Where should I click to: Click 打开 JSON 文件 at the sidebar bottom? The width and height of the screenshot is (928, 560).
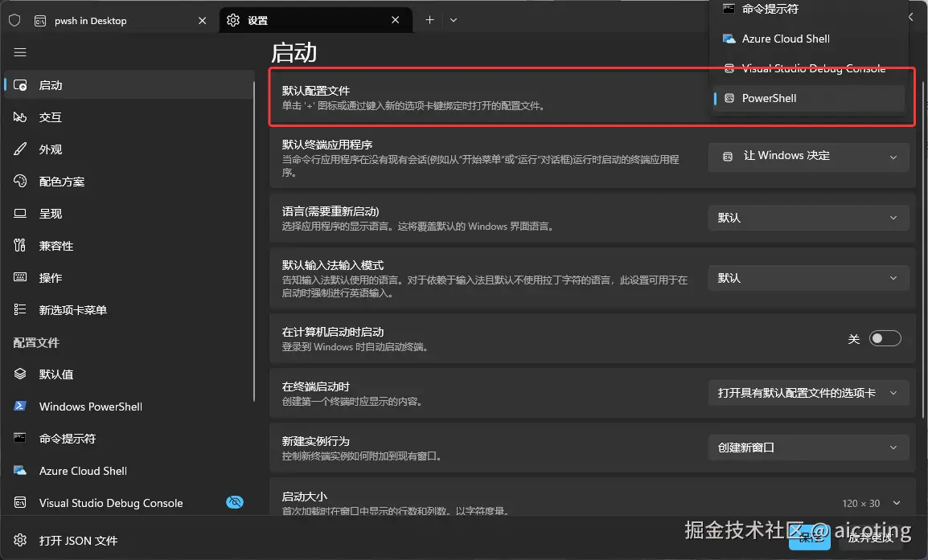tap(129, 541)
